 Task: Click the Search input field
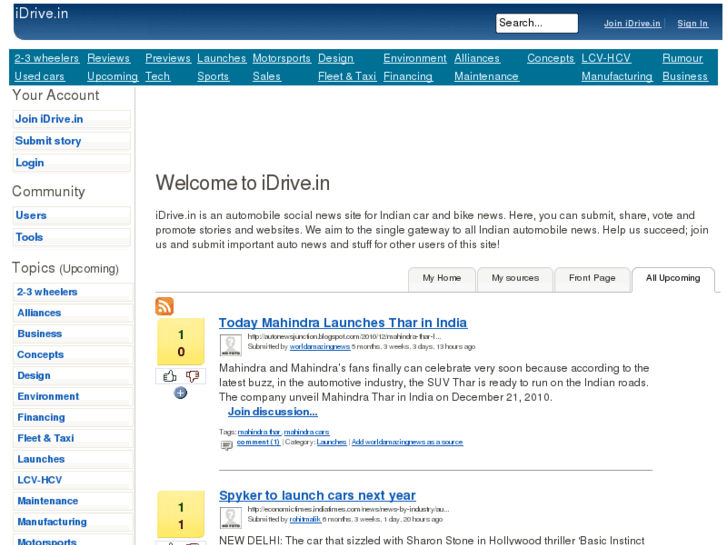(536, 23)
